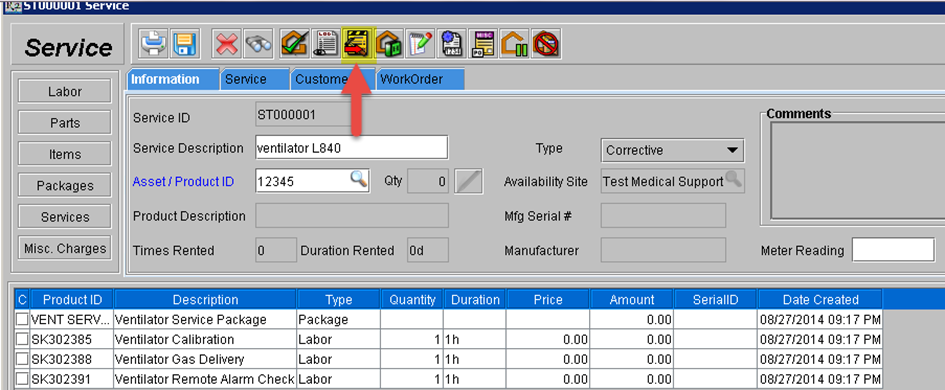Viewport: 945px width, 390px height.
Task: Switch to the Information tab
Action: point(172,79)
